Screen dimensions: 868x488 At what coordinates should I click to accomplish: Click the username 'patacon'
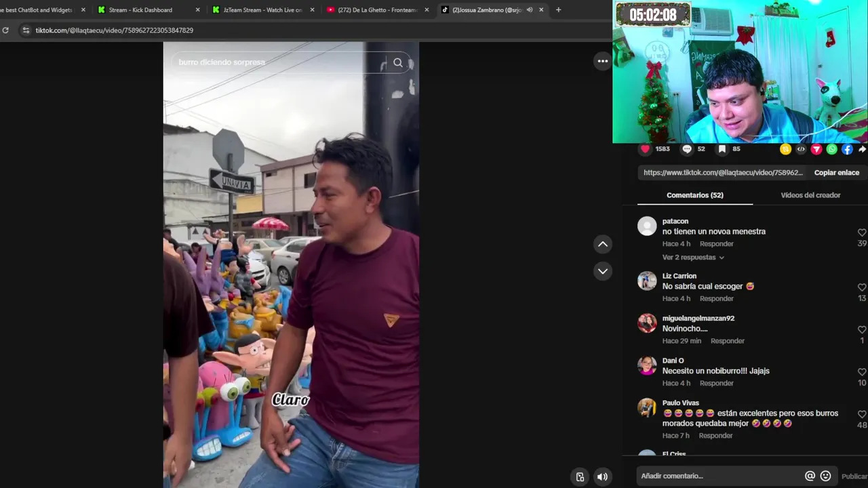pos(675,221)
